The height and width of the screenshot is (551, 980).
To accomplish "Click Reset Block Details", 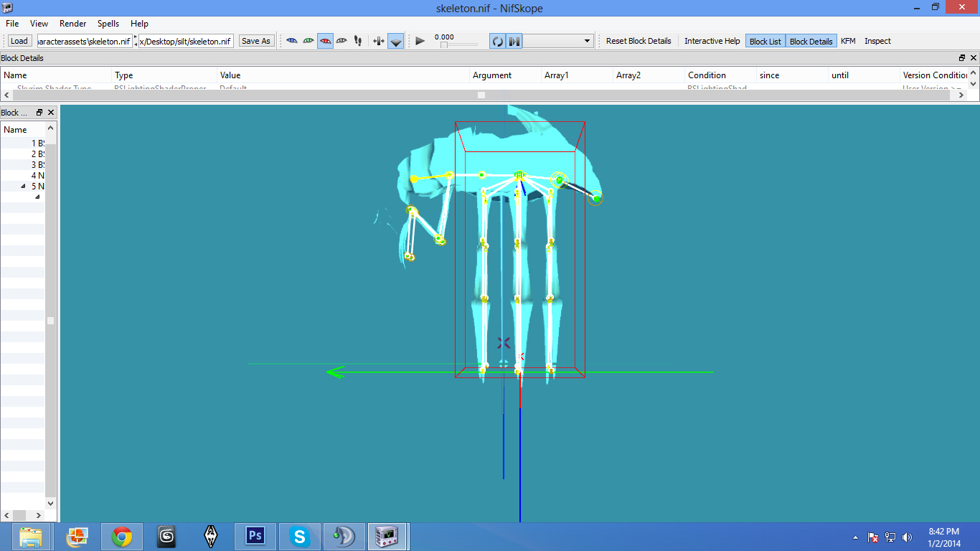I will click(639, 41).
